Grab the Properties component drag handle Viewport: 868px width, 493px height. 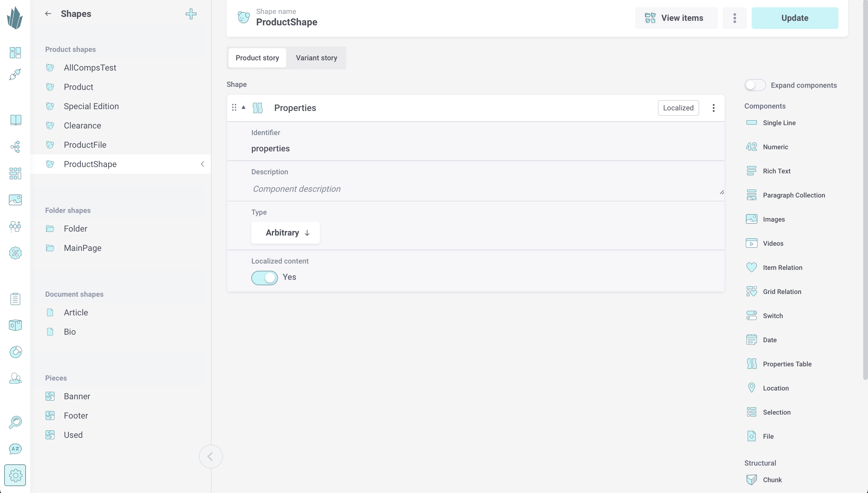(234, 107)
